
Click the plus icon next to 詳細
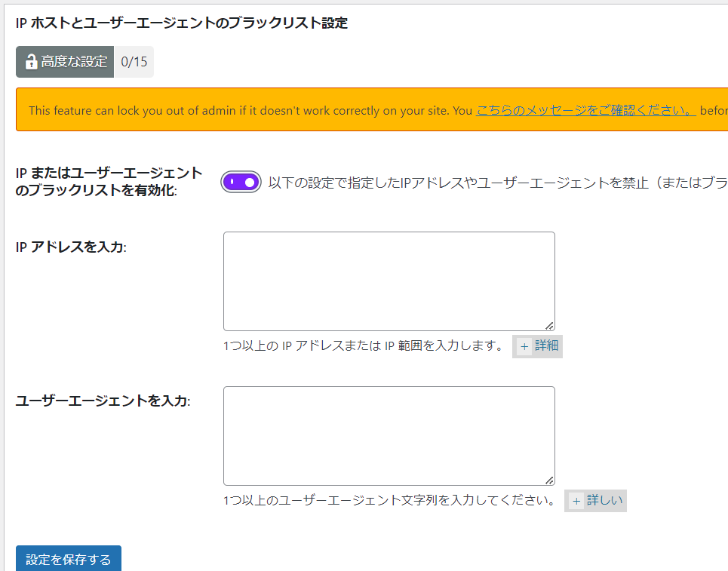pyautogui.click(x=524, y=346)
